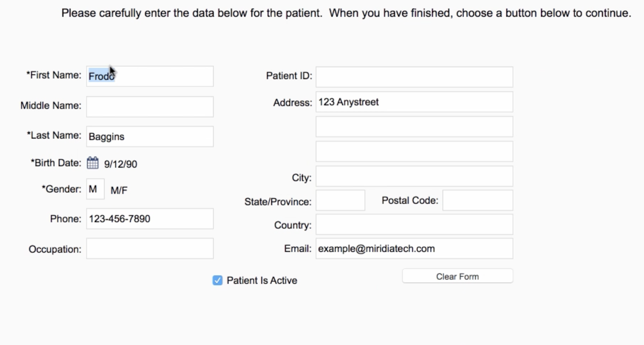
Task: Click the third Address line field
Action: coord(414,151)
